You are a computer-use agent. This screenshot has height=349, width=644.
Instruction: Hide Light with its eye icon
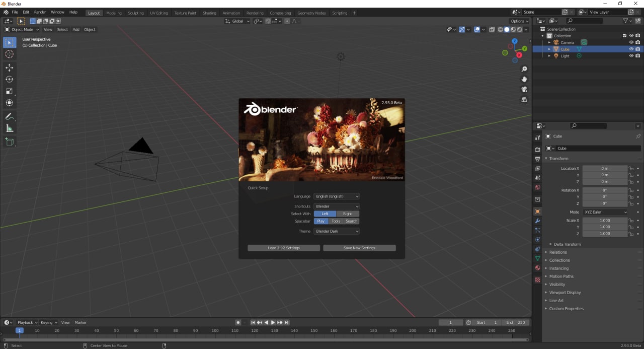tap(631, 56)
